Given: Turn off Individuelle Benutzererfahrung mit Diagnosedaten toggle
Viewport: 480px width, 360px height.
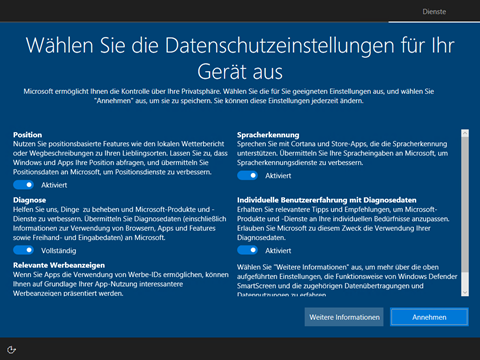Looking at the screenshot, I should (x=247, y=250).
